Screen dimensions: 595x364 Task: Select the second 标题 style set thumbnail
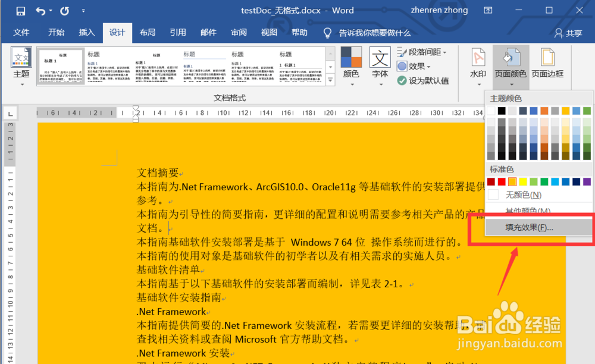pos(109,65)
